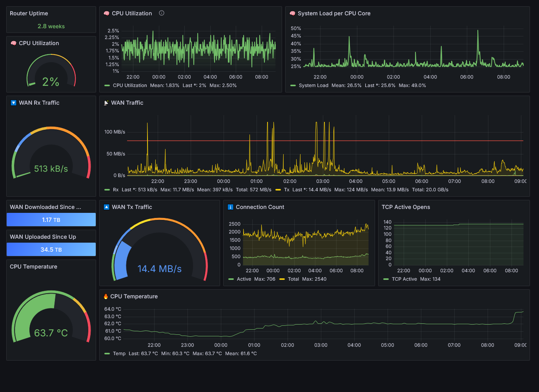Toggle the Active series in Connection Count legend
The image size is (539, 392).
pyautogui.click(x=244, y=279)
